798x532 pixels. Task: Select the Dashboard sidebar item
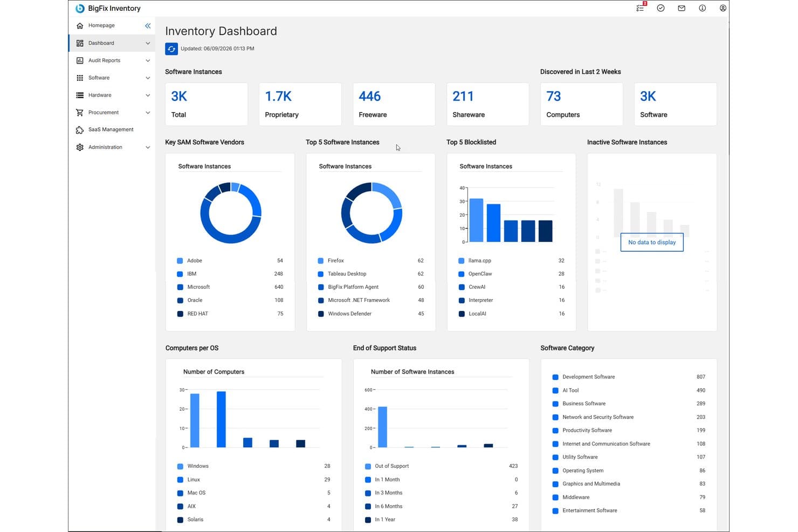112,43
